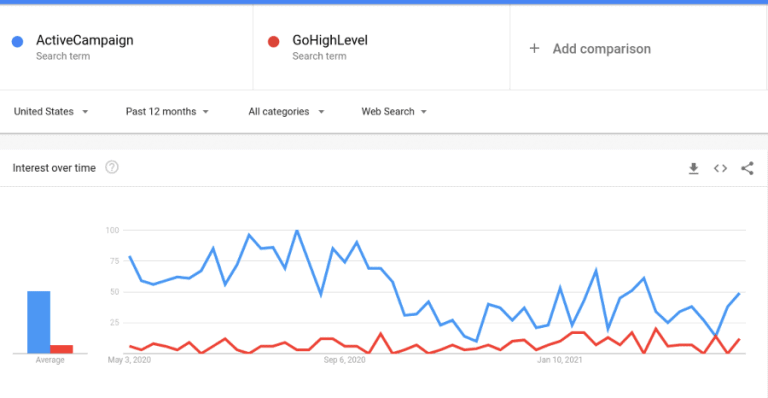Click the blue Average bar
The width and height of the screenshot is (768, 398).
39,322
